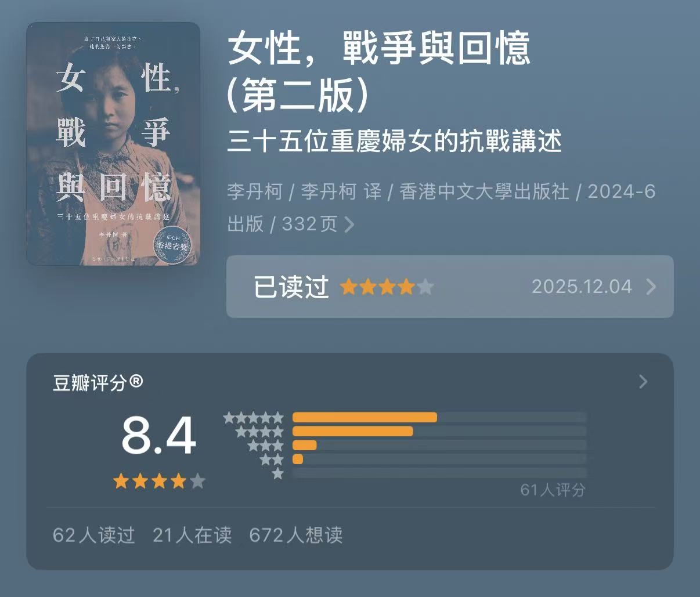This screenshot has width=700, height=597.
Task: Click the star icons below 8.4
Action: (159, 481)
